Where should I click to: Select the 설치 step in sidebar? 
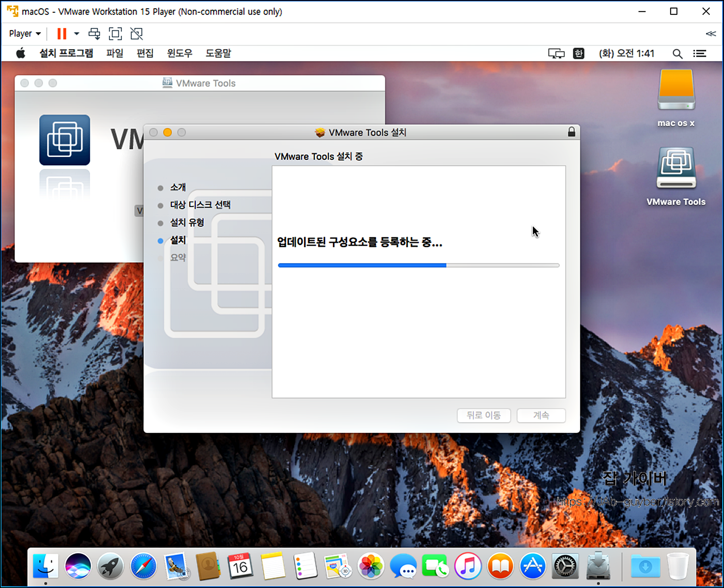tap(178, 241)
